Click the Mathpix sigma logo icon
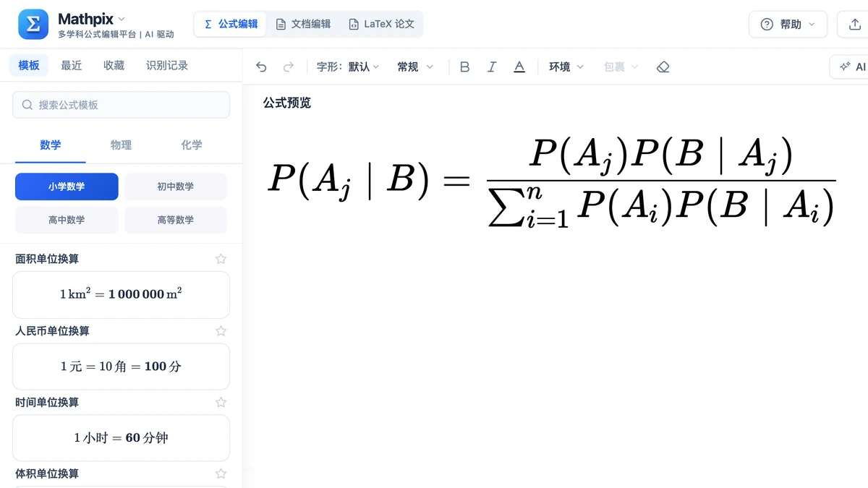The image size is (868, 488). [x=33, y=25]
